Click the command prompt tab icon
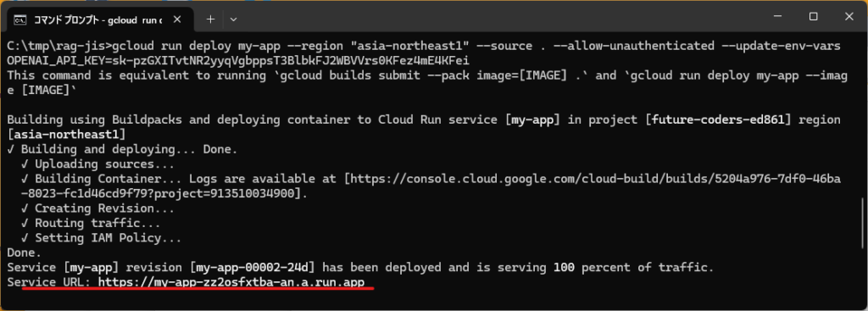 pyautogui.click(x=19, y=19)
